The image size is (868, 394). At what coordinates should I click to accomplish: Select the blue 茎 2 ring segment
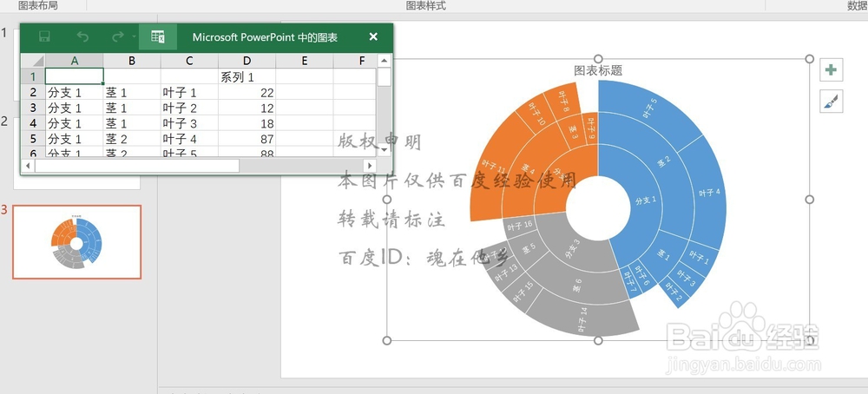664,161
